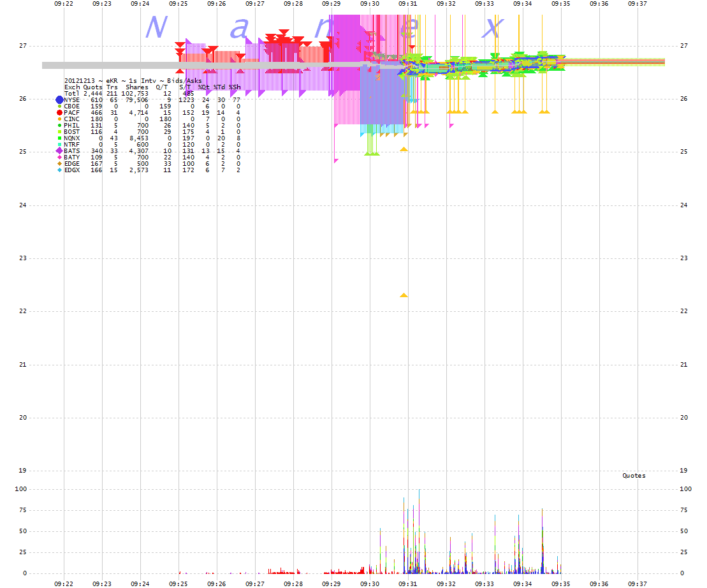Click NQNX shares value '8,453'
Screen dimensions: 707x588
139,138
